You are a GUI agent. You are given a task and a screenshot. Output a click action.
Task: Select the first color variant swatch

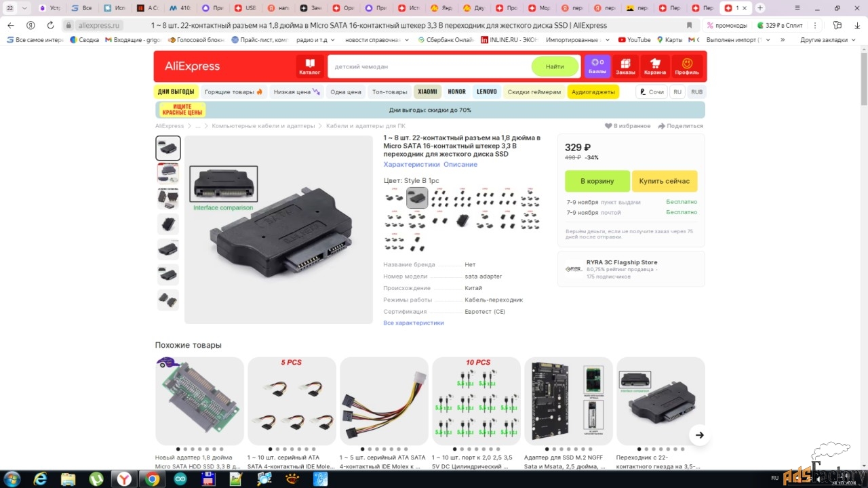[394, 199]
